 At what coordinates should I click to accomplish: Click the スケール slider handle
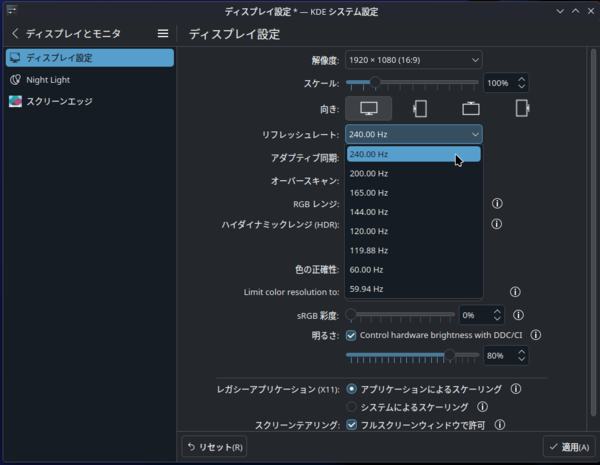coord(375,82)
